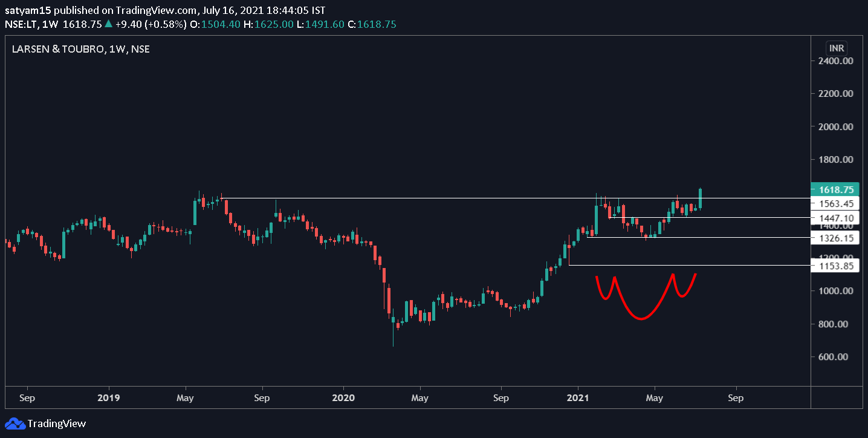
Task: Click the 2020 time axis label
Action: (343, 398)
